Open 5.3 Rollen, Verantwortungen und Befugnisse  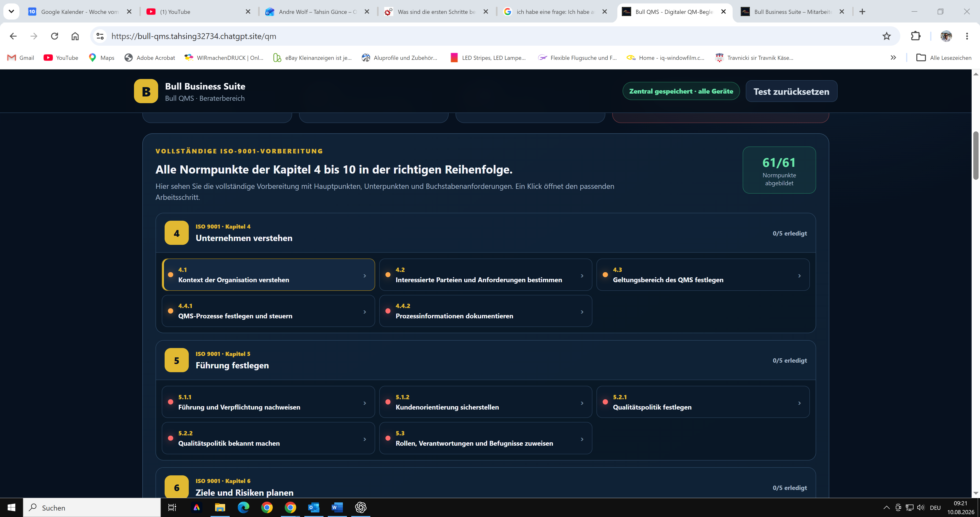tap(485, 438)
